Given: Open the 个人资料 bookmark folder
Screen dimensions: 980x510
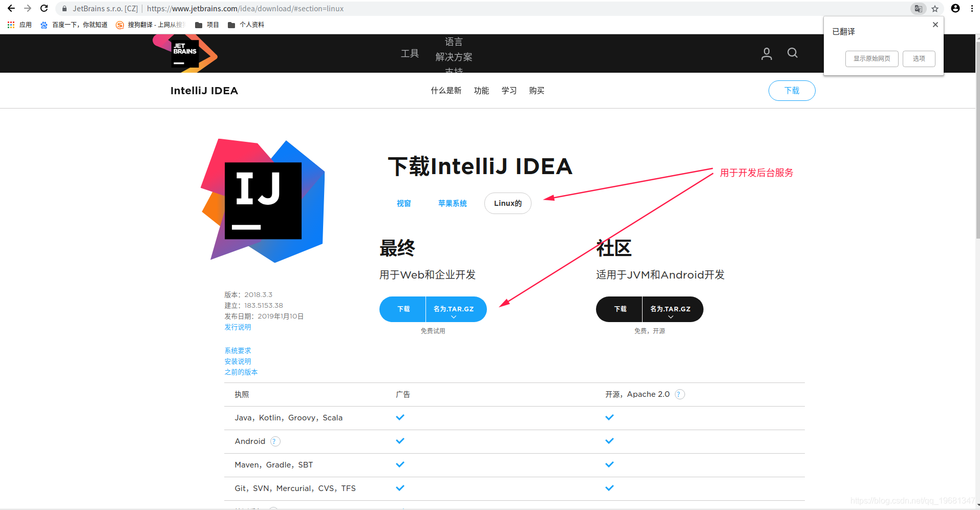Looking at the screenshot, I should pos(246,25).
